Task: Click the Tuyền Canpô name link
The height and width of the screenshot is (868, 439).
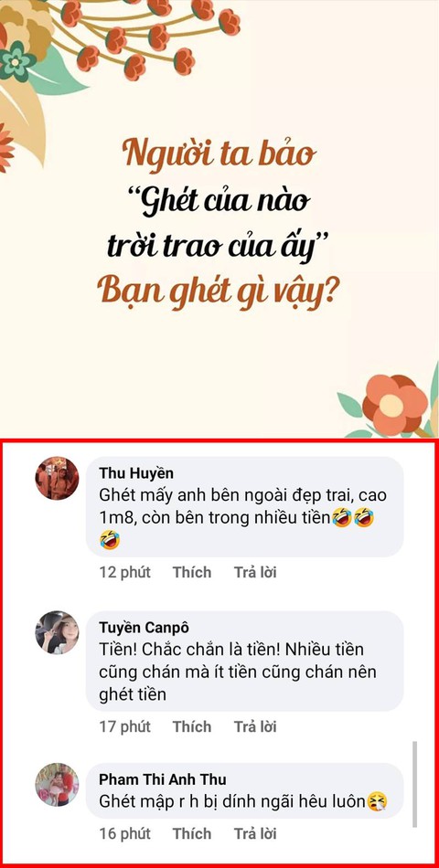Action: tap(145, 628)
